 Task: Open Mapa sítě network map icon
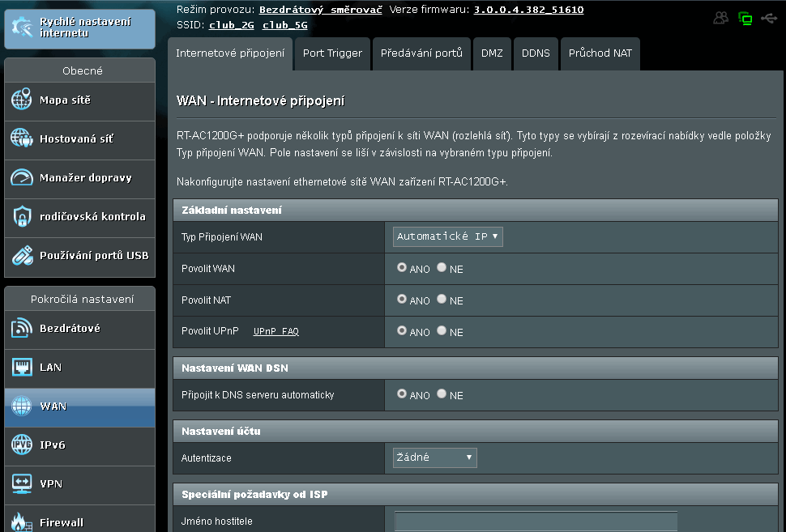21,100
